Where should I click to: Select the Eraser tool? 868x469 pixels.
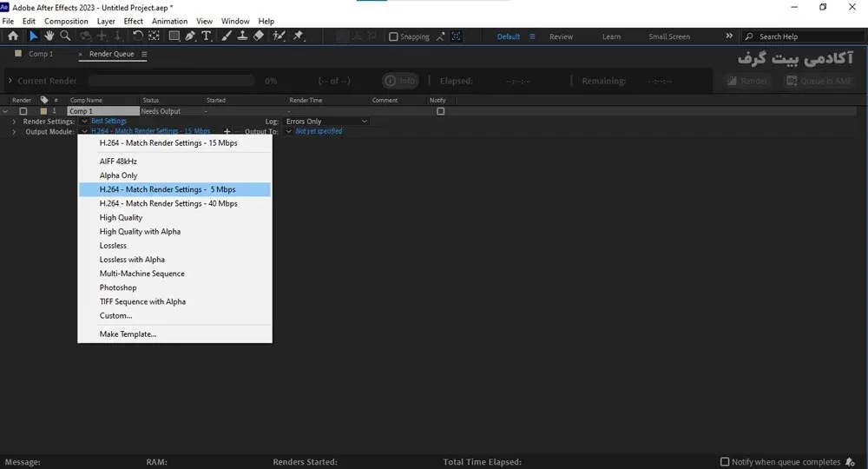coord(259,36)
